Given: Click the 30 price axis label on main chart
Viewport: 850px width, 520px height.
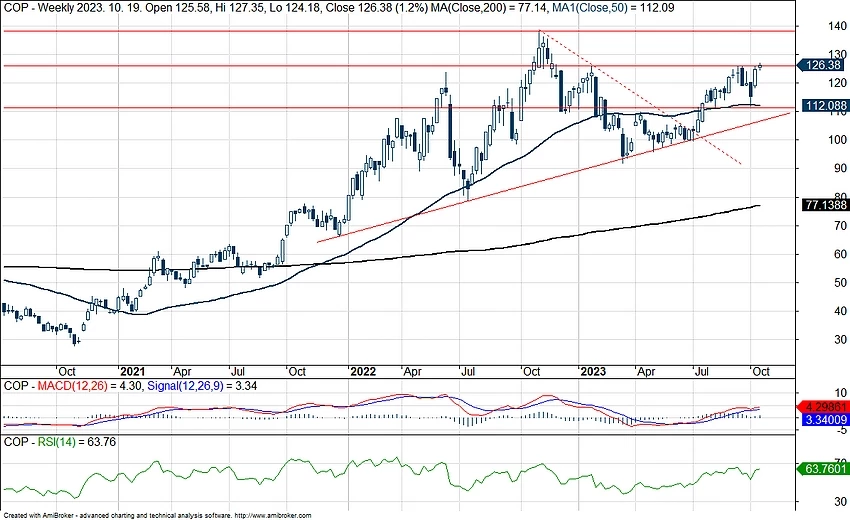Looking at the screenshot, I should pos(840,339).
